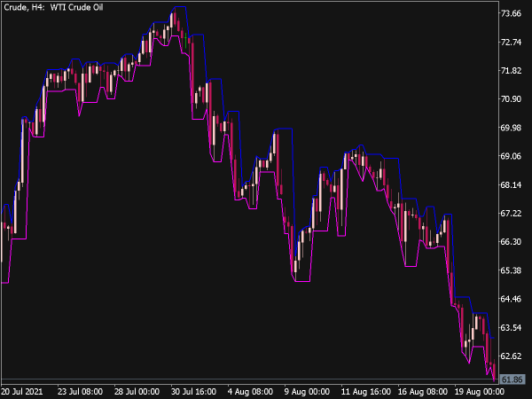Click the 62.62 price scale label

pyautogui.click(x=512, y=356)
